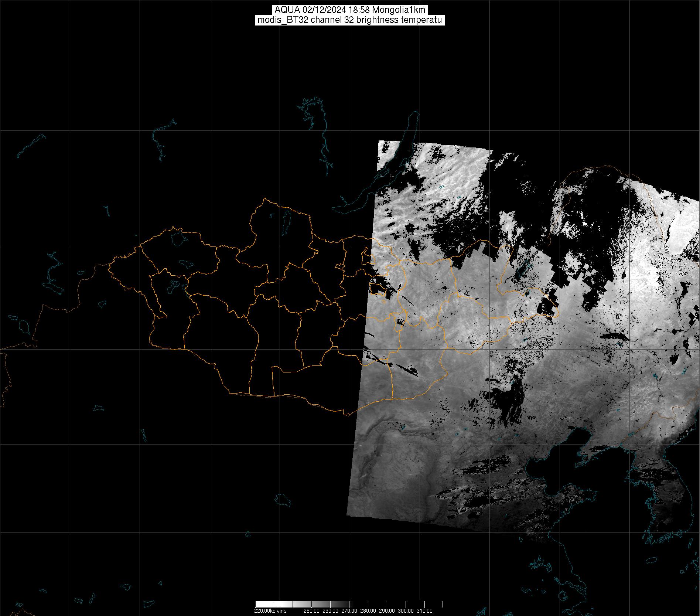Click the southernmost tip of Mongolia's border

click(347, 415)
